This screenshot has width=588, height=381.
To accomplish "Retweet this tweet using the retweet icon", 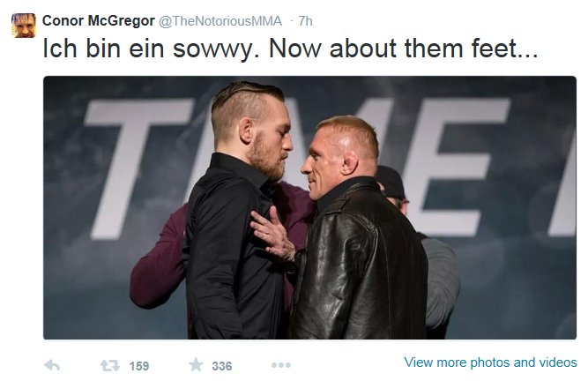I will point(110,365).
